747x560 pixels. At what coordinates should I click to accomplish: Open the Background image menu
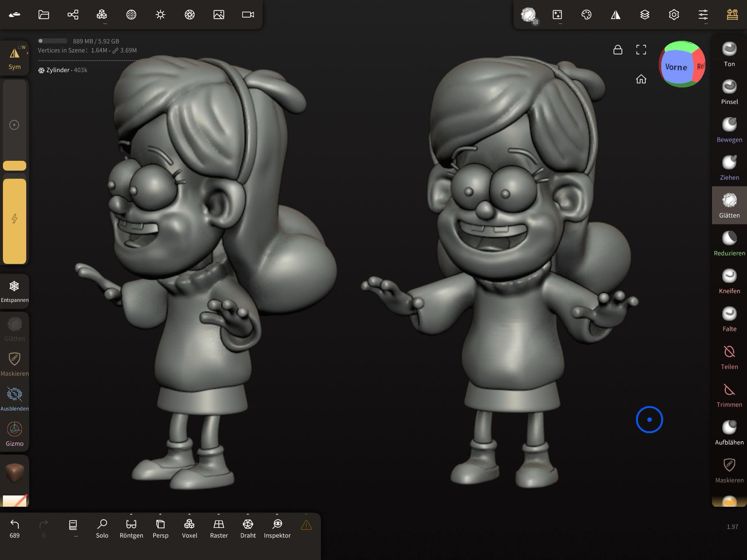click(x=219, y=15)
